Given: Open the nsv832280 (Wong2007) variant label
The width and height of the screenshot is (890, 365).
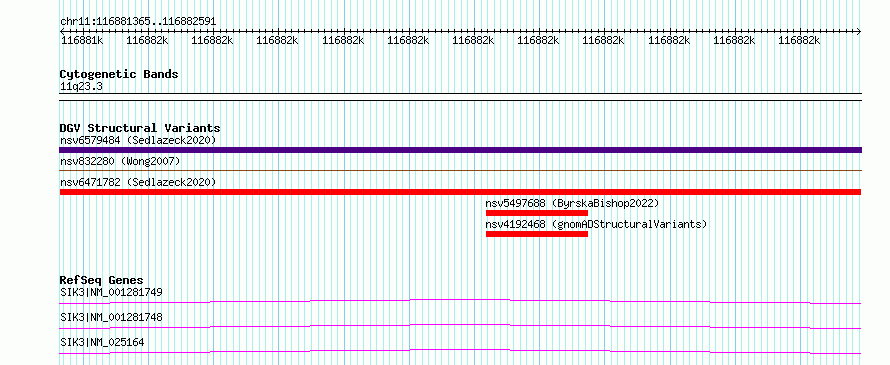Looking at the screenshot, I should [x=120, y=162].
